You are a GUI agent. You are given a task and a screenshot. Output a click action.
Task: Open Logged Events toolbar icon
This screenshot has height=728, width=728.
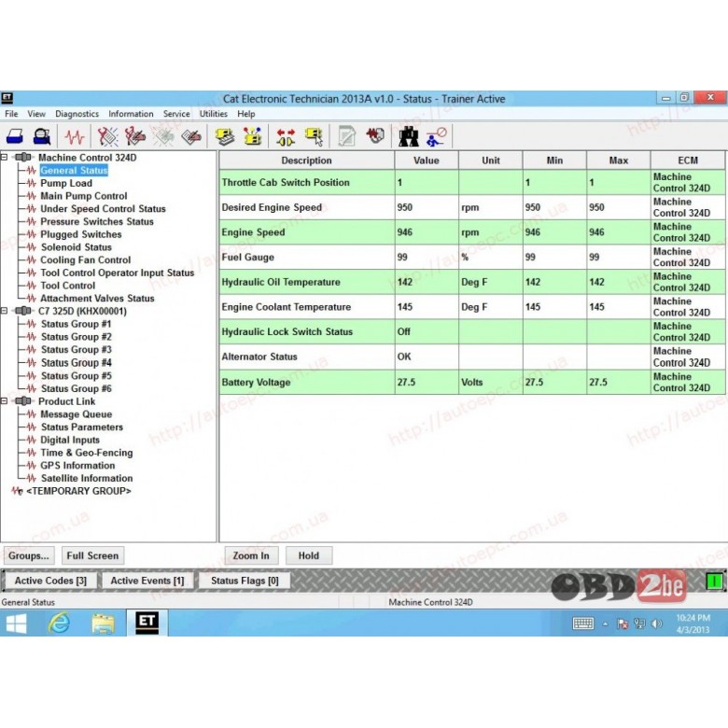pos(191,136)
